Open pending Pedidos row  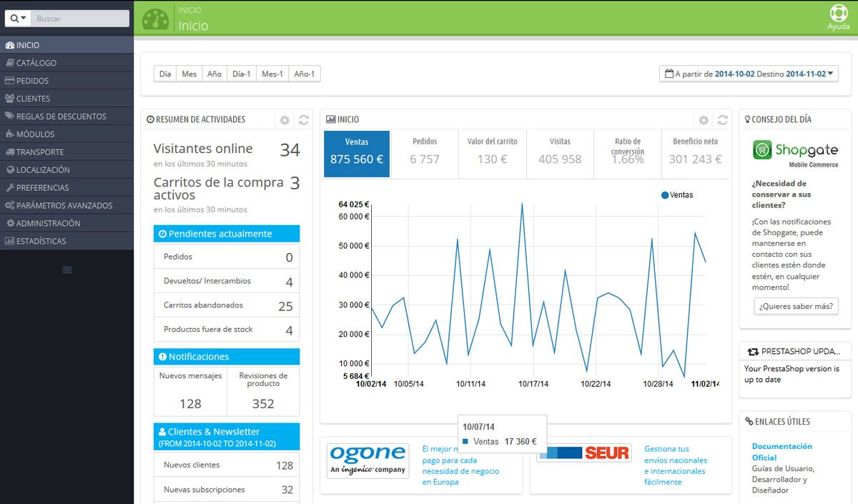point(227,257)
